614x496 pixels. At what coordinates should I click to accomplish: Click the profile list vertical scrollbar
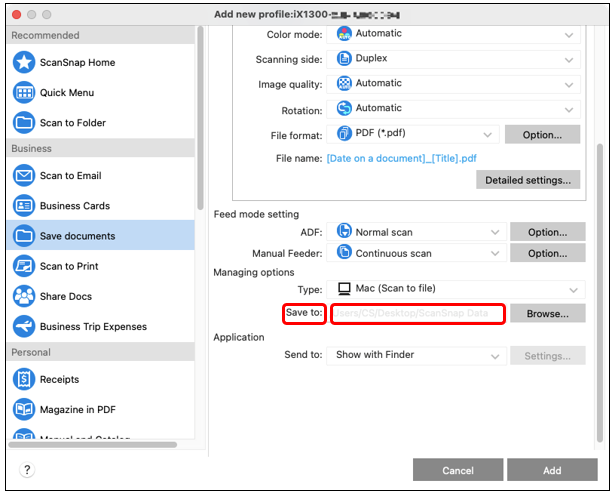pyautogui.click(x=200, y=117)
